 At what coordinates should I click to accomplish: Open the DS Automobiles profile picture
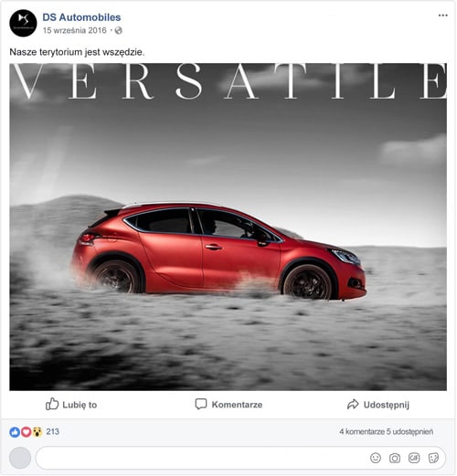tap(23, 23)
